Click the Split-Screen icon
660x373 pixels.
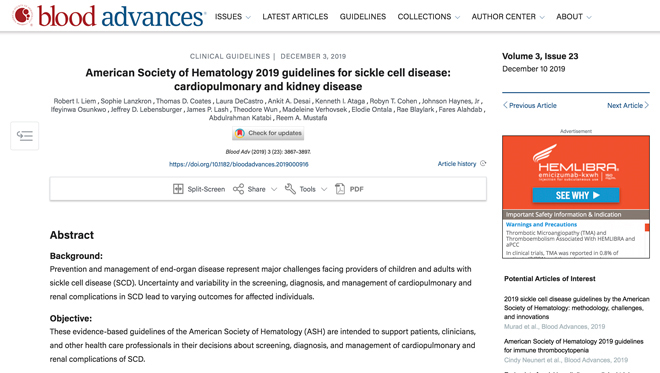tap(178, 189)
